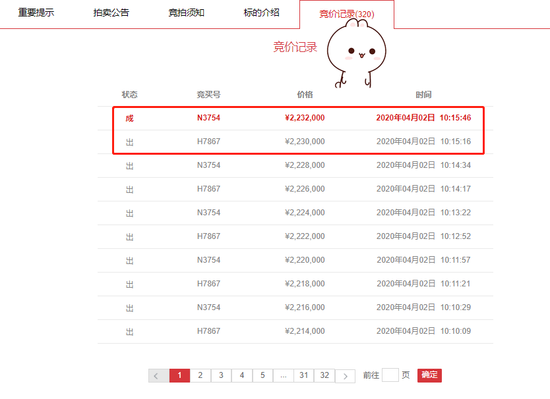Screen dimensions: 550x399
Task: Go to page 2 of records
Action: (x=200, y=376)
